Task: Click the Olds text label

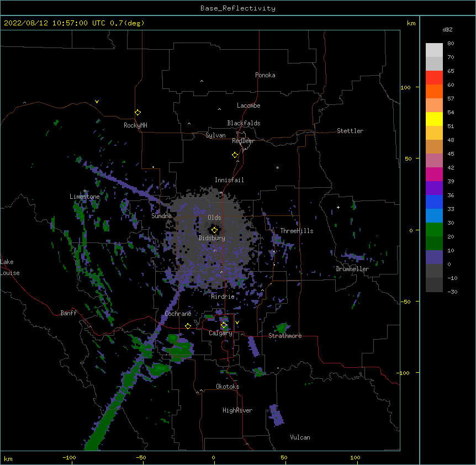Action: pyautogui.click(x=214, y=218)
